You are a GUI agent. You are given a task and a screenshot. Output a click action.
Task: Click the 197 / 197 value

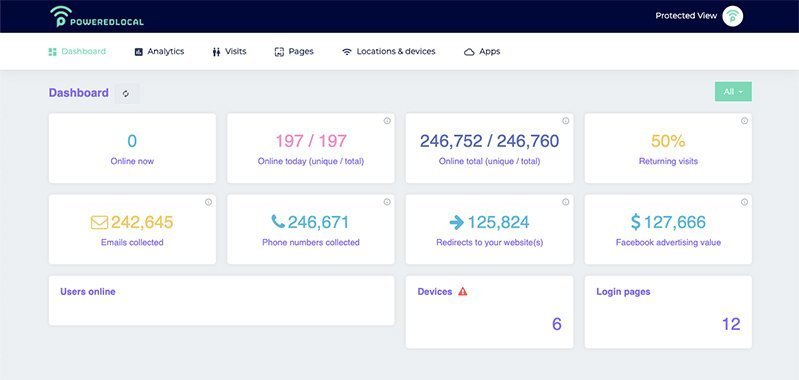click(x=311, y=141)
